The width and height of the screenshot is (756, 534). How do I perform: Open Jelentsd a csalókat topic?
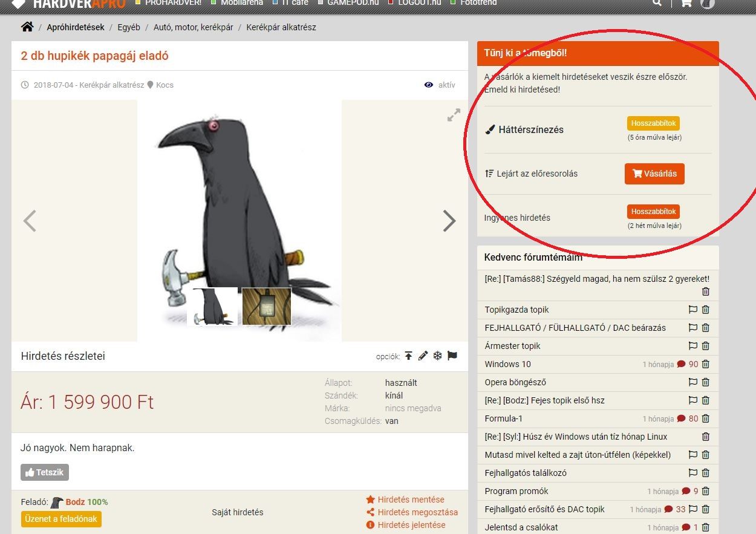coord(521,527)
